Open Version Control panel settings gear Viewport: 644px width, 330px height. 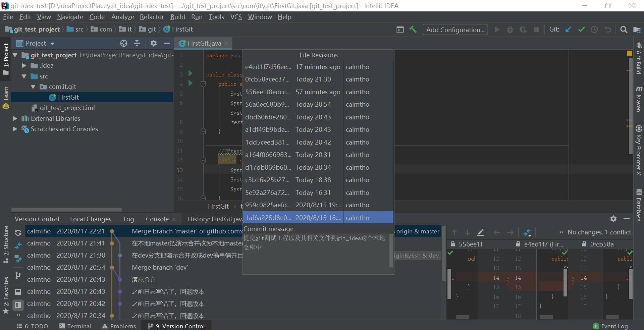613,219
